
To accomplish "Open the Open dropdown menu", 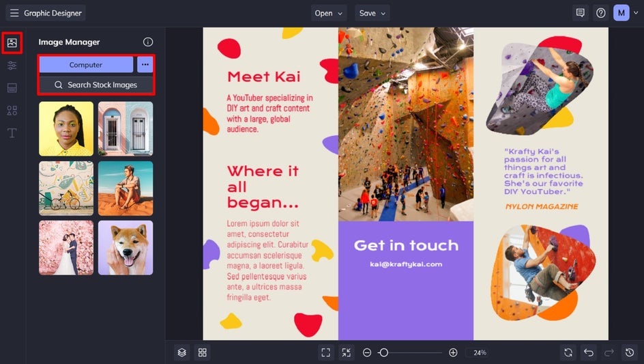I will click(329, 13).
